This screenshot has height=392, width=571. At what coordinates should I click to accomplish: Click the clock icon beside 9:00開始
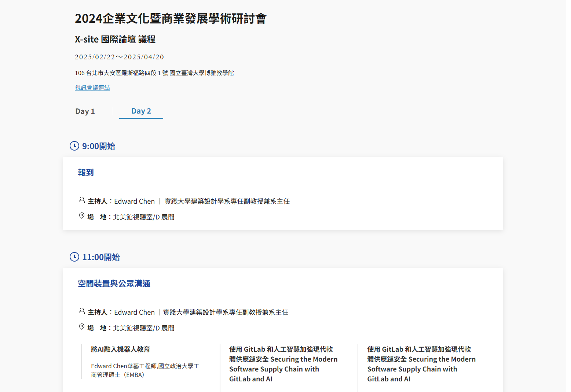74,146
